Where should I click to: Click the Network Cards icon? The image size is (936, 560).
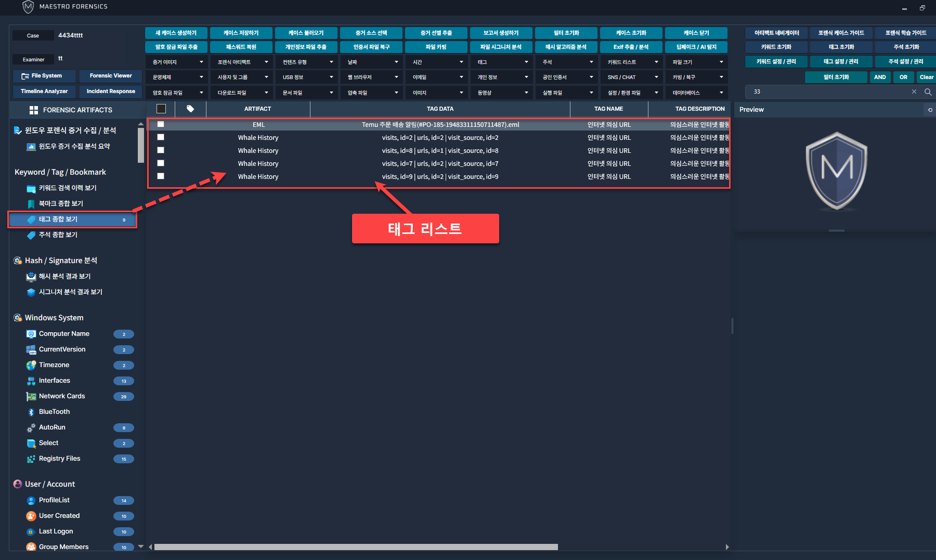[31, 396]
